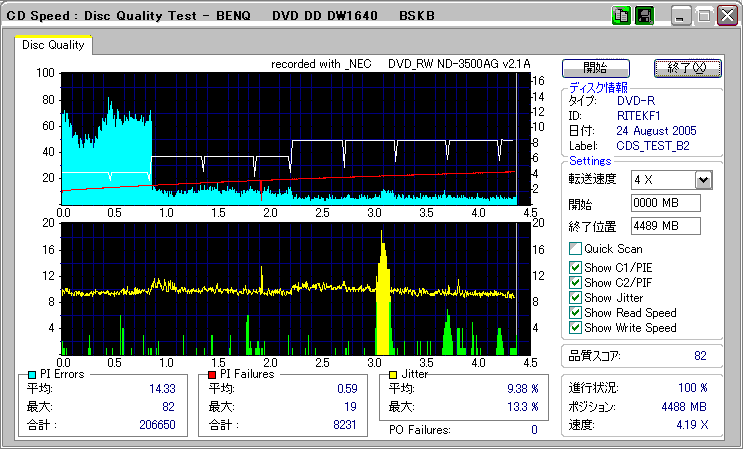Viewport: 743px width, 449px height.
Task: Minimize the CD Speed window
Action: pos(681,16)
